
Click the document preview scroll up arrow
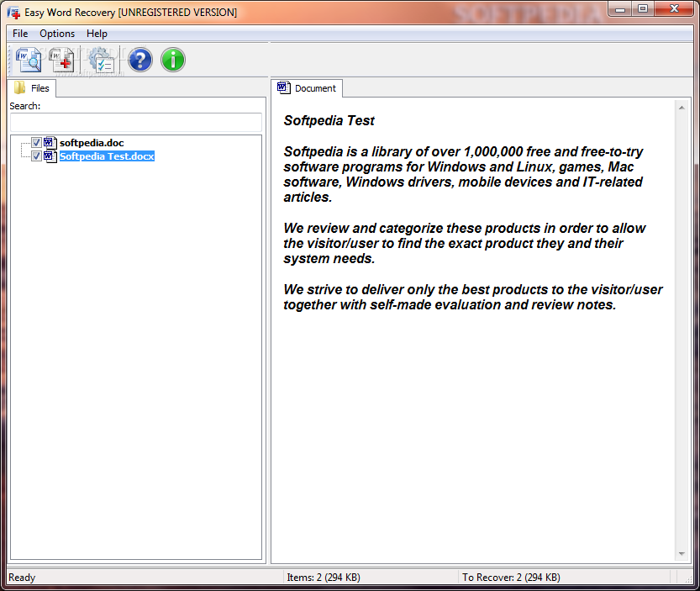point(682,108)
